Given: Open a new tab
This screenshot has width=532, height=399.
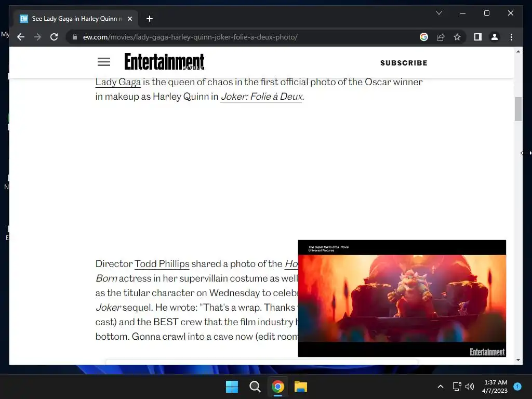Looking at the screenshot, I should (x=149, y=19).
